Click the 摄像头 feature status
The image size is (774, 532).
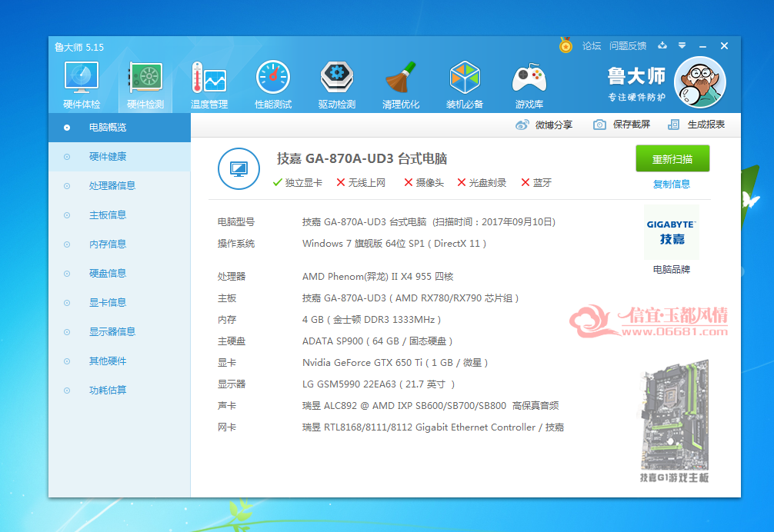click(x=423, y=182)
